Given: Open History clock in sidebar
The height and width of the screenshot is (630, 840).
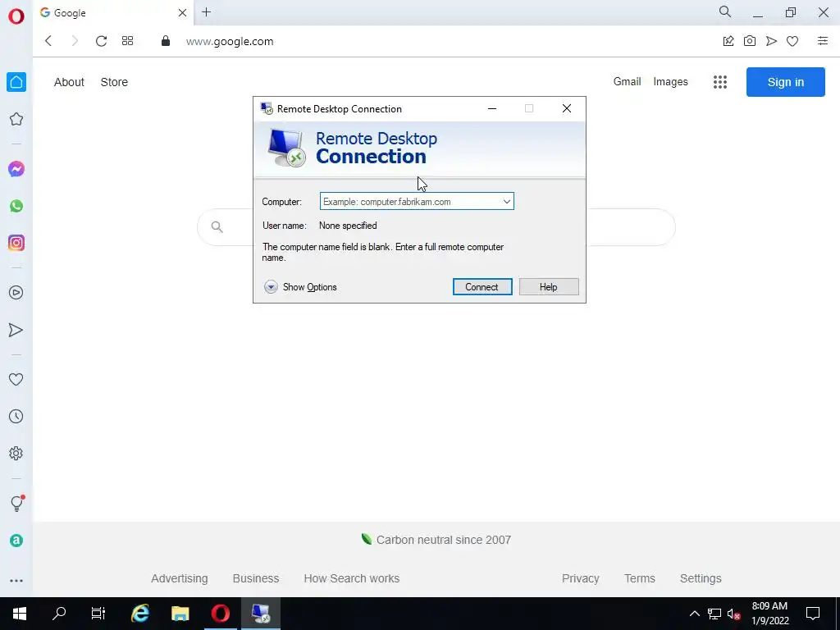Looking at the screenshot, I should 16,416.
